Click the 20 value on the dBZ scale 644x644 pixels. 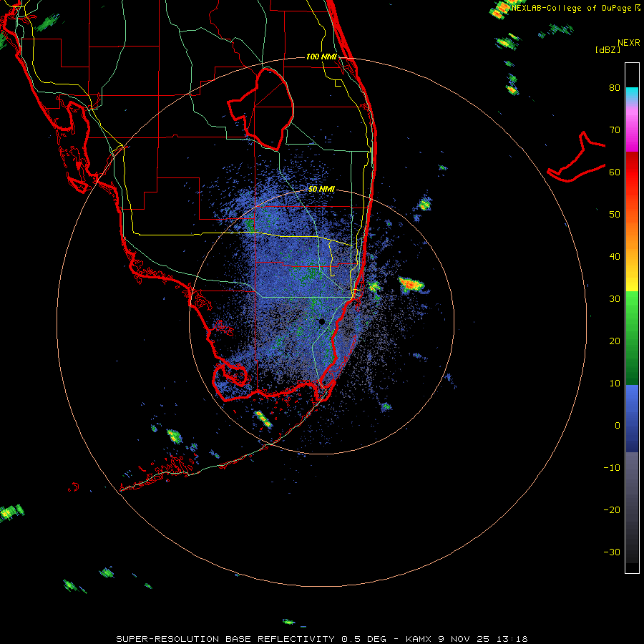coord(615,341)
